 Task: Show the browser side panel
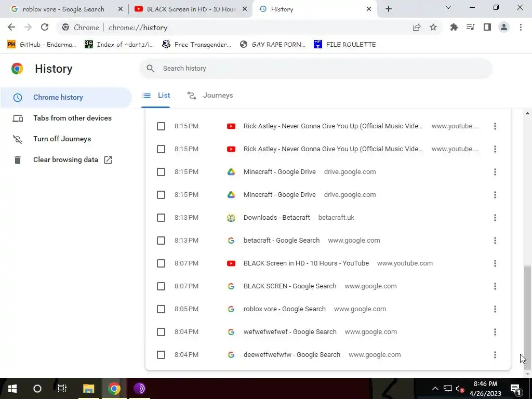click(487, 28)
